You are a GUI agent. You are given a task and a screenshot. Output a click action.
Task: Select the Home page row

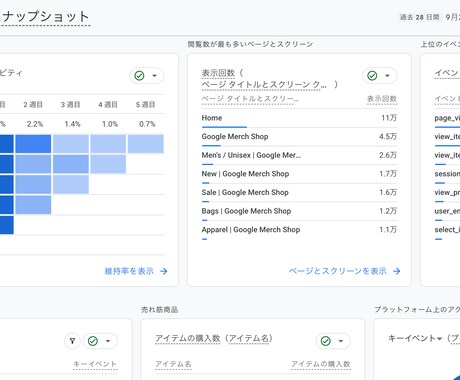point(299,118)
